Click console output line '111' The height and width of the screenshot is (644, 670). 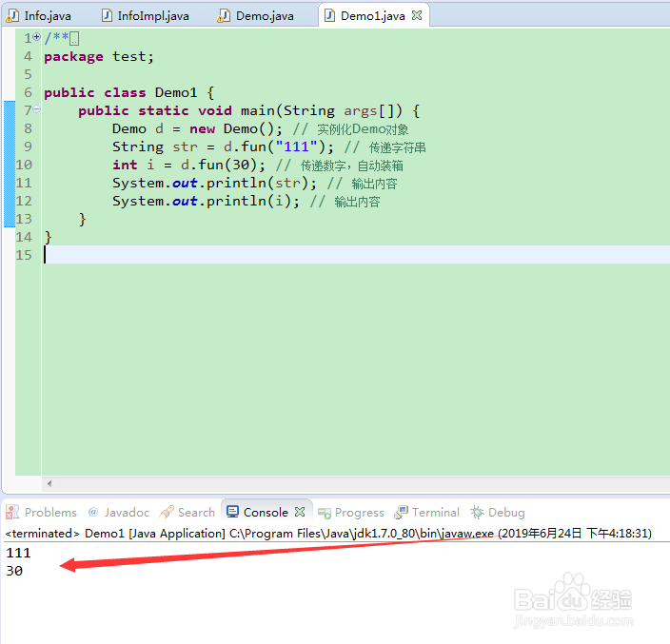(x=18, y=553)
